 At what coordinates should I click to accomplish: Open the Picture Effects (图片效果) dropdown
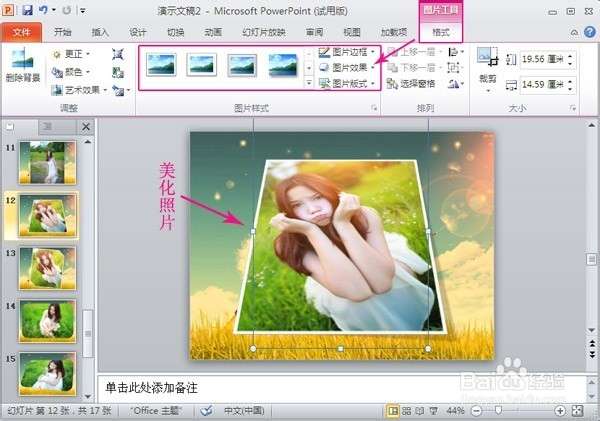pyautogui.click(x=348, y=67)
